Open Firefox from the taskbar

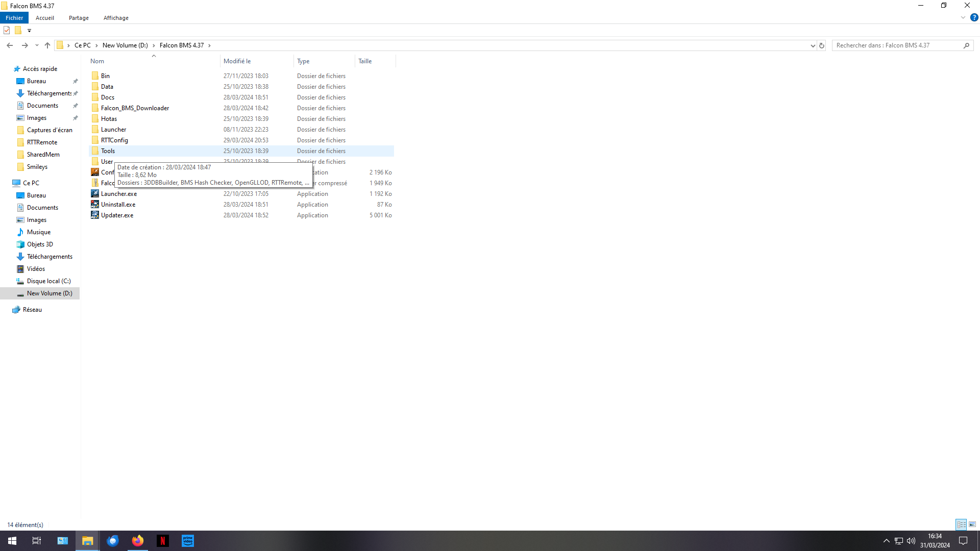point(138,541)
